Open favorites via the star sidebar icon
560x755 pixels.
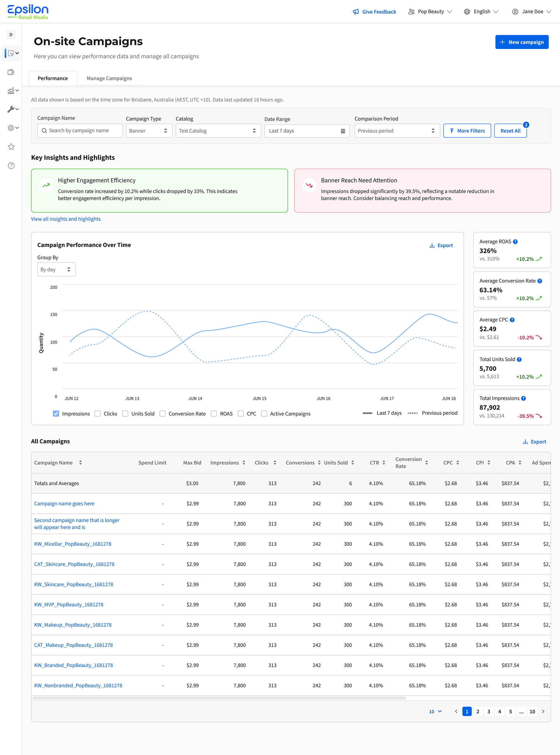point(11,146)
